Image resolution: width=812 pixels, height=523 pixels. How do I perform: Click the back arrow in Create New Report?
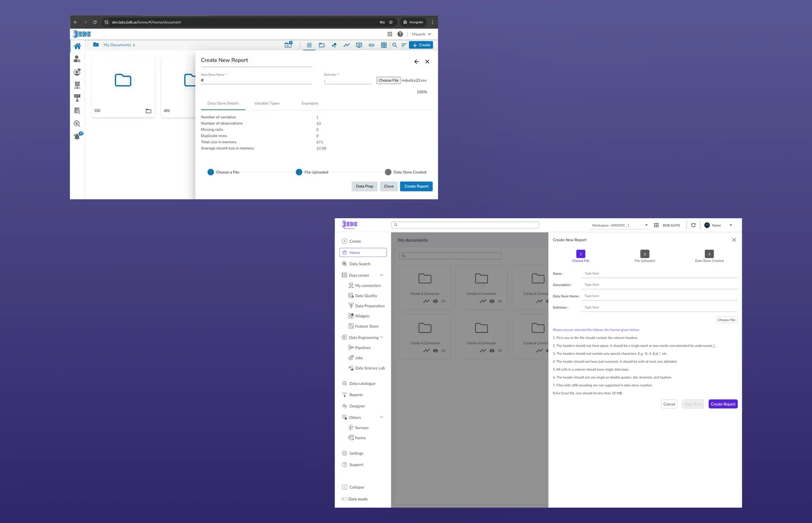(x=416, y=62)
